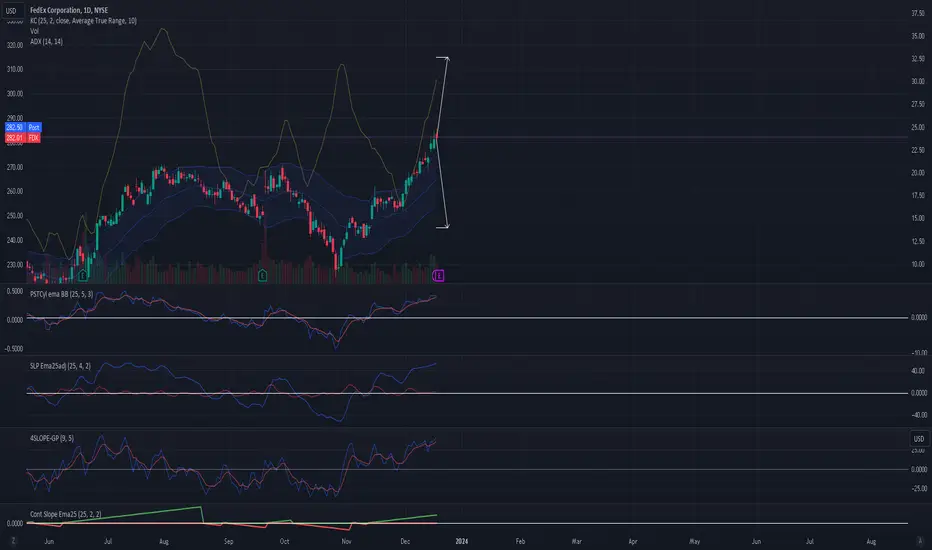Click the 17.50 value on the ADX scale
This screenshot has height=550, width=932.
(918, 195)
